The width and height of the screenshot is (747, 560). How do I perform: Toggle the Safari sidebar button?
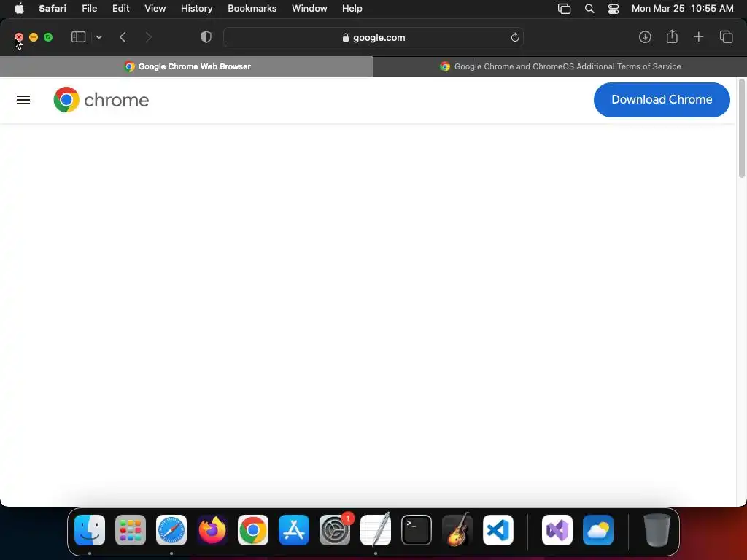[x=78, y=37]
